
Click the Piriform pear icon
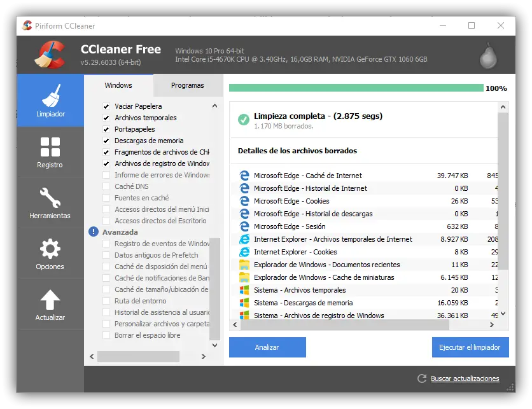coord(488,55)
